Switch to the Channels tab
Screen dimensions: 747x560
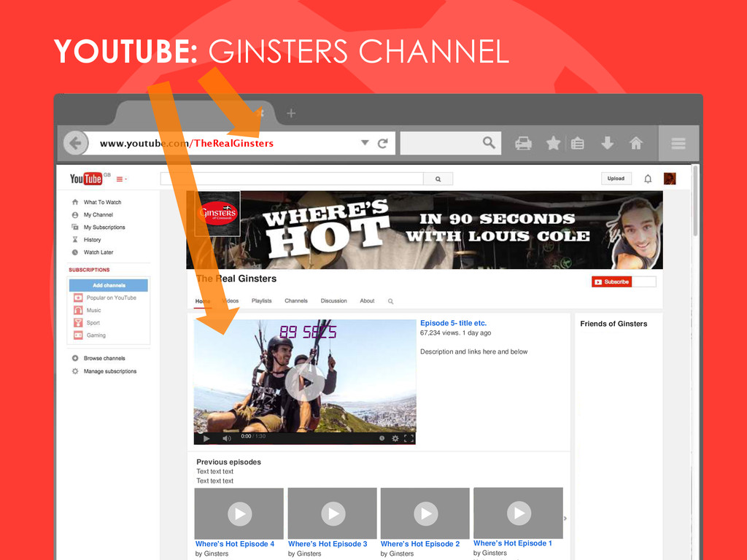tap(296, 301)
